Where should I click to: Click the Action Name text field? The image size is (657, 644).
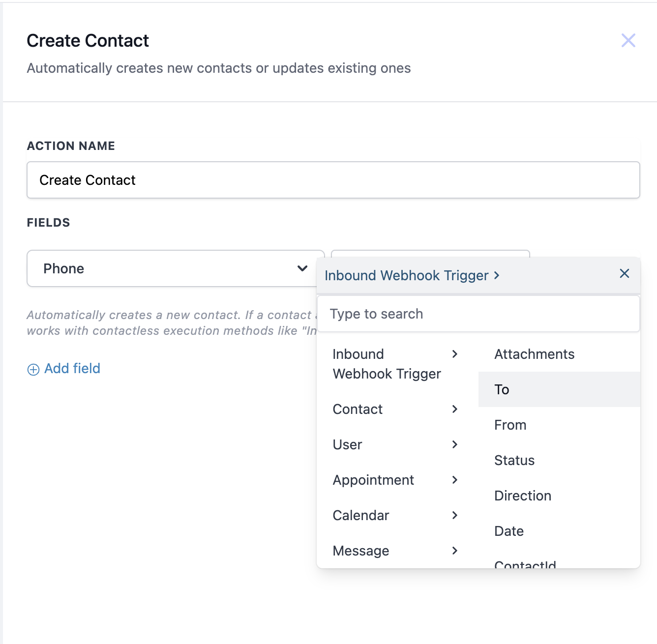click(333, 180)
